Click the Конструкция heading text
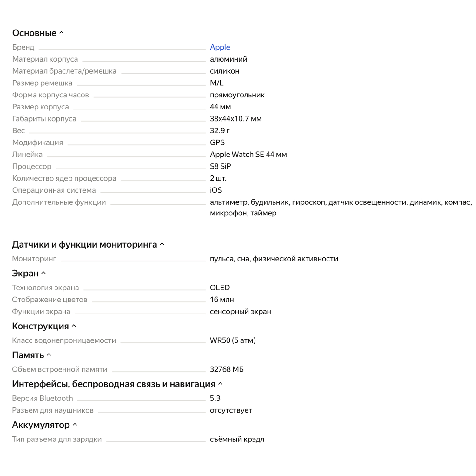 [x=40, y=326]
